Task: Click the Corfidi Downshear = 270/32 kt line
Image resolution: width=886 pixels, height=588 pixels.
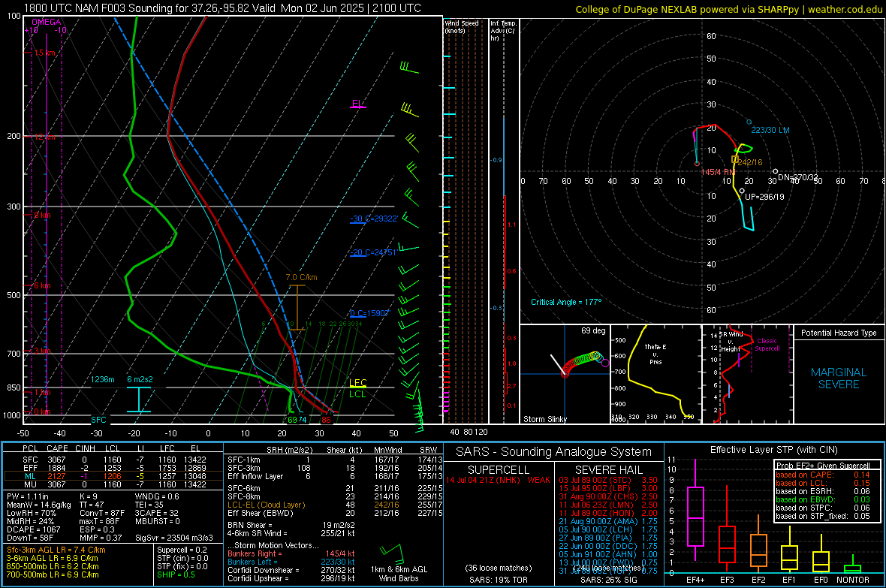Action: point(291,570)
